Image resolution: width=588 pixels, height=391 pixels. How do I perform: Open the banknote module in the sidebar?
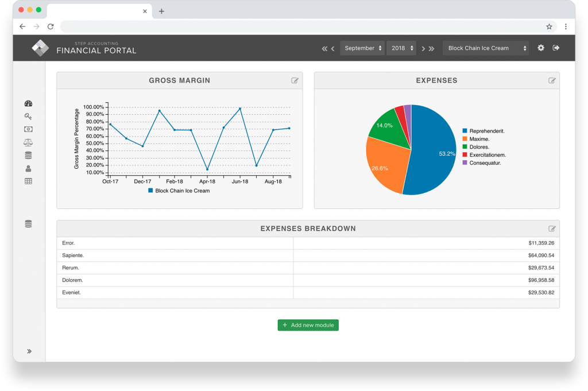(28, 130)
